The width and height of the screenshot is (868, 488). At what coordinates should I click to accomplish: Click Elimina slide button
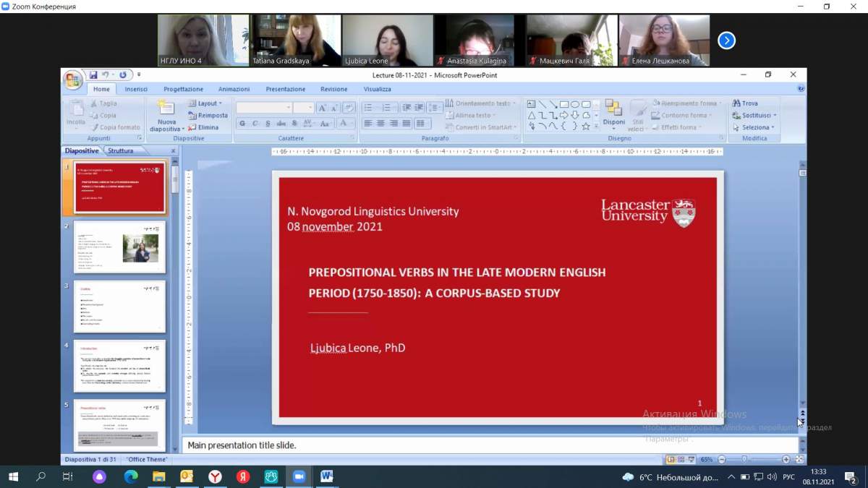[203, 127]
